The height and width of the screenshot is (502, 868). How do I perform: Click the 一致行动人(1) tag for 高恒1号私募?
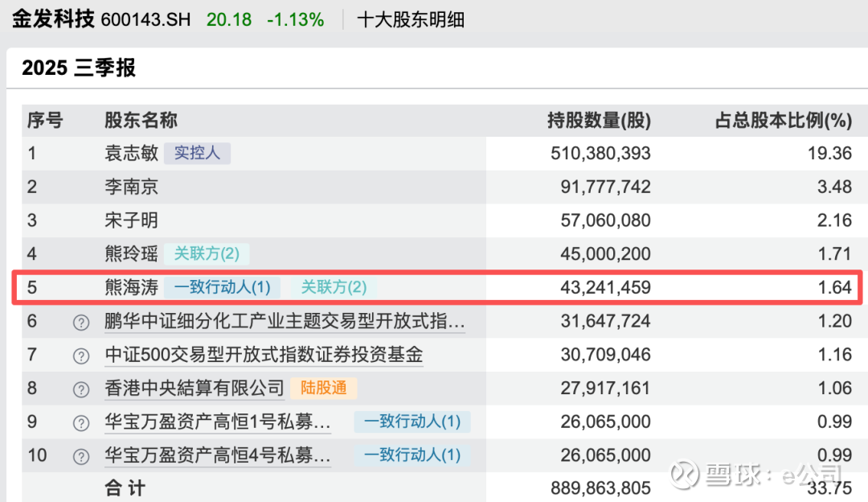click(x=411, y=422)
